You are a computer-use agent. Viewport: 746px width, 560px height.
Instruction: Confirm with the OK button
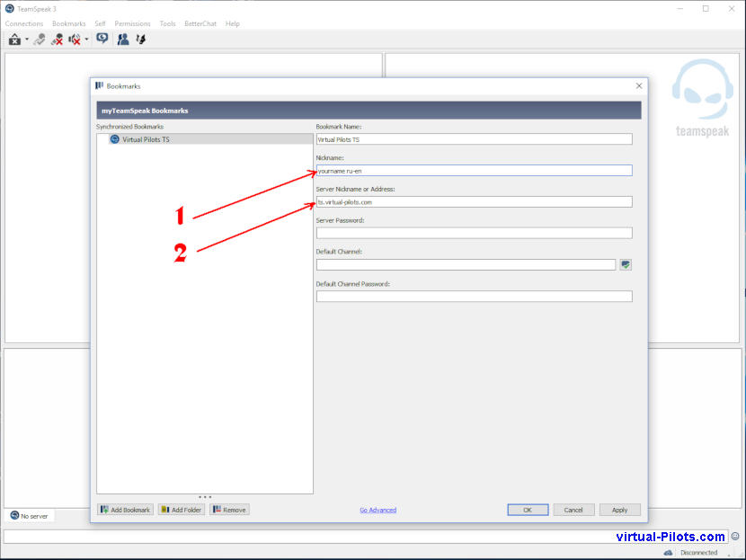[x=528, y=510]
